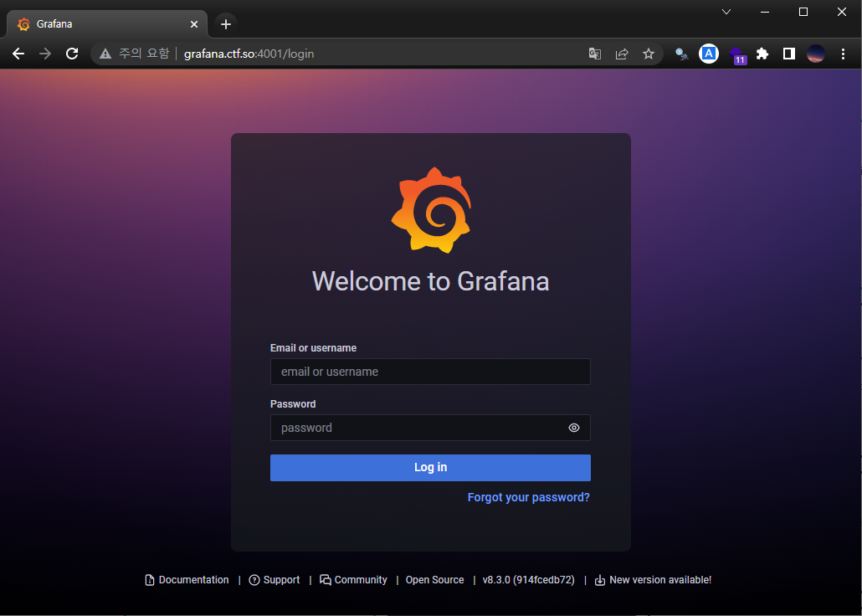This screenshot has width=862, height=616.
Task: Reload the page with refresh icon
Action: pyautogui.click(x=72, y=54)
